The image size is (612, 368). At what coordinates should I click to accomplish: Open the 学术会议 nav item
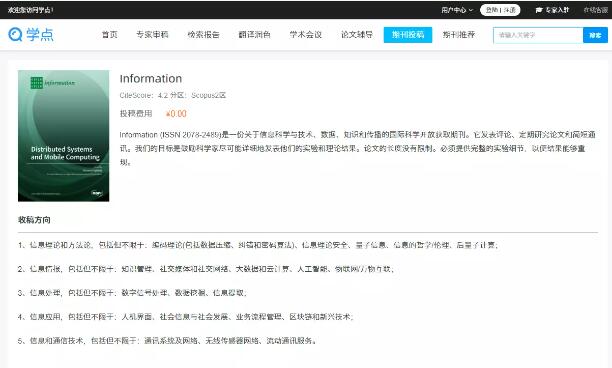[306, 34]
